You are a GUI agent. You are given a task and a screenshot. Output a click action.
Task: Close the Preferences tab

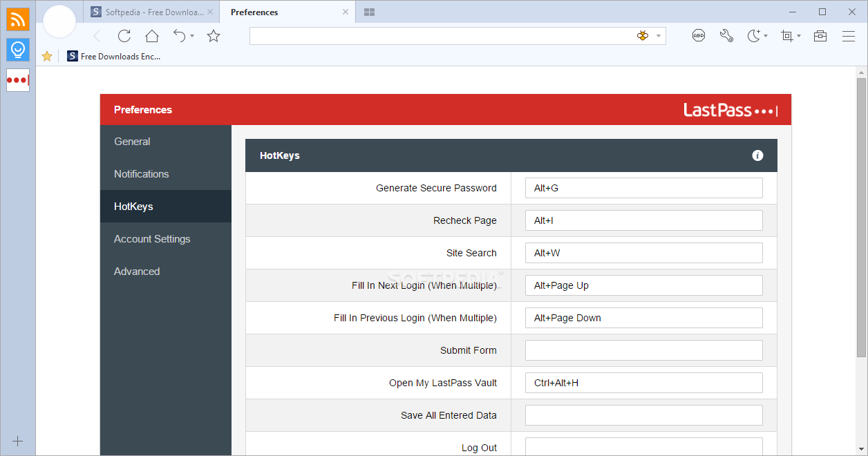coord(346,12)
